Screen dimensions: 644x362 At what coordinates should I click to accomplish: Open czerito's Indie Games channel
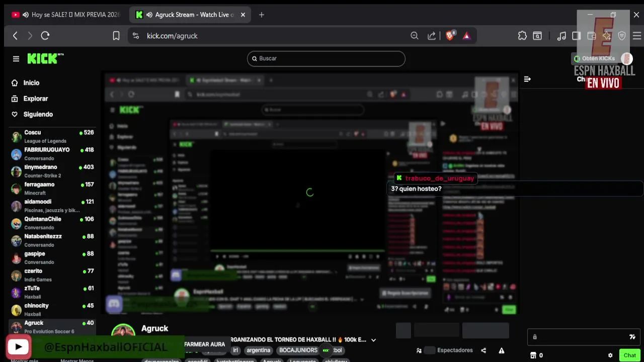(x=52, y=275)
